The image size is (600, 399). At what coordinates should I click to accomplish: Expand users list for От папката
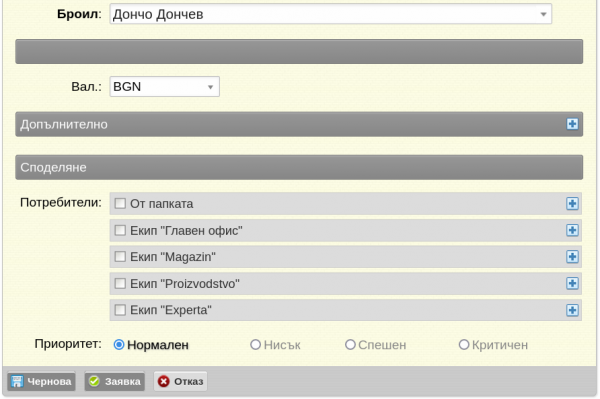click(x=572, y=204)
